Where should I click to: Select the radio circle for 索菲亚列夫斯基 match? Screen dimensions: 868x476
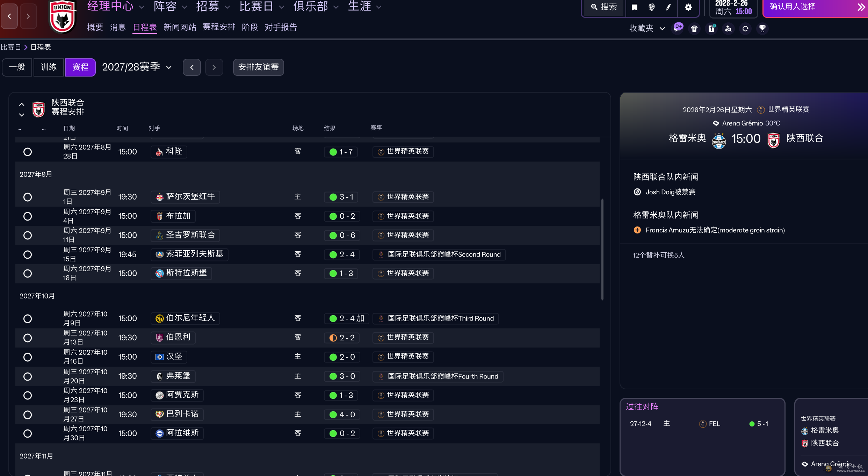tap(28, 254)
